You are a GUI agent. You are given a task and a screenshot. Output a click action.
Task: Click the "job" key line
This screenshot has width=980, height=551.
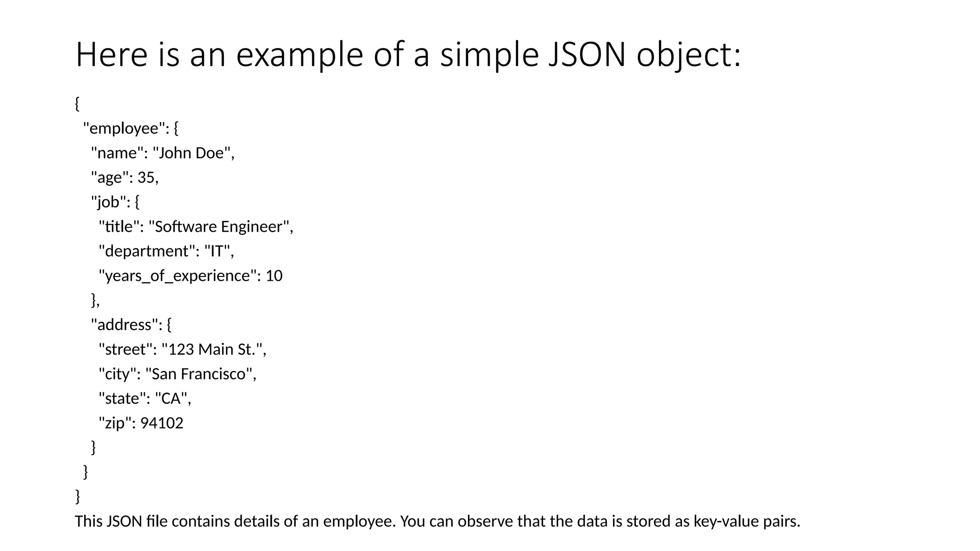click(115, 202)
